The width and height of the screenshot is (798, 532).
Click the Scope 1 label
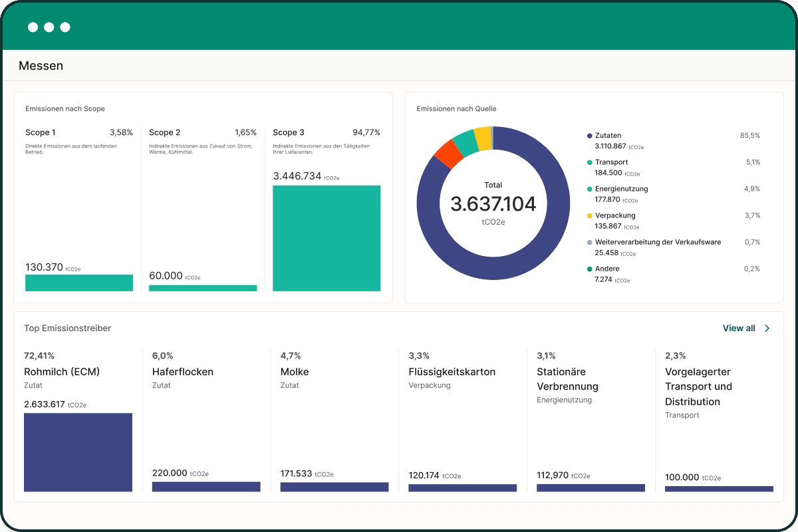click(41, 132)
